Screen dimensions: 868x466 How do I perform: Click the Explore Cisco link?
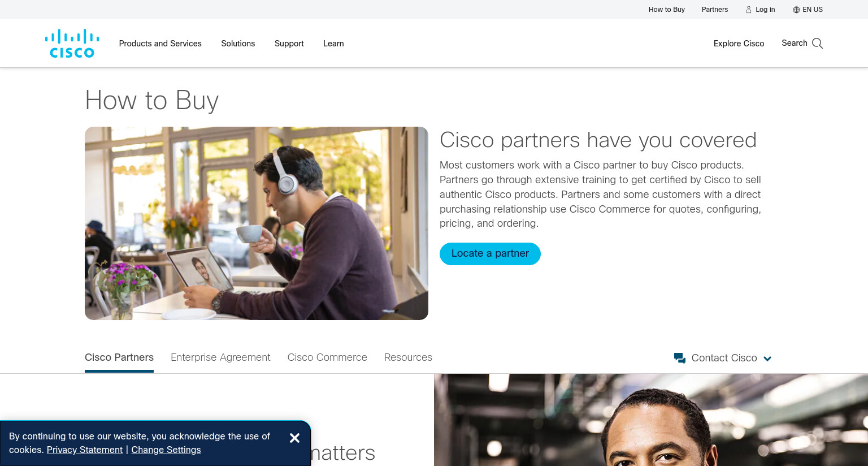pos(739,44)
